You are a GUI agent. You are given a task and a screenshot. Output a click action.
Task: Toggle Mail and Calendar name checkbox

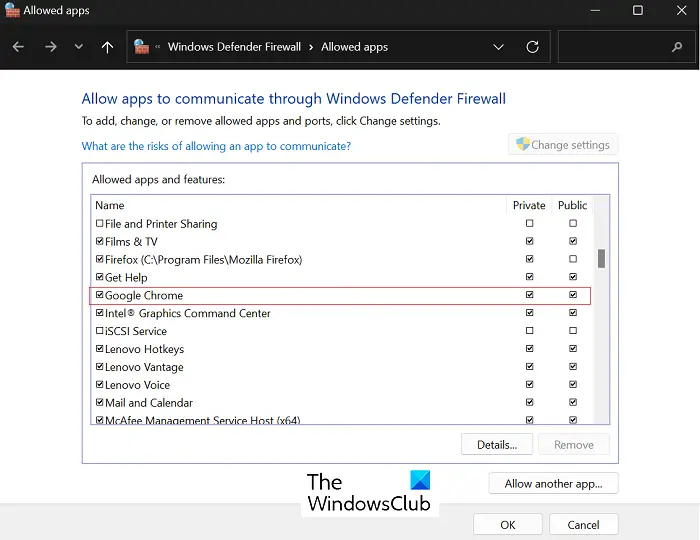[100, 402]
